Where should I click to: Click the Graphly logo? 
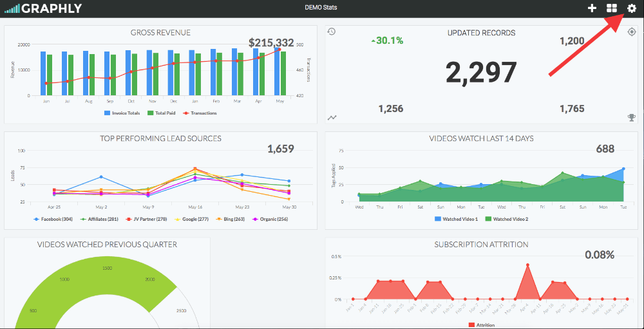pos(43,8)
